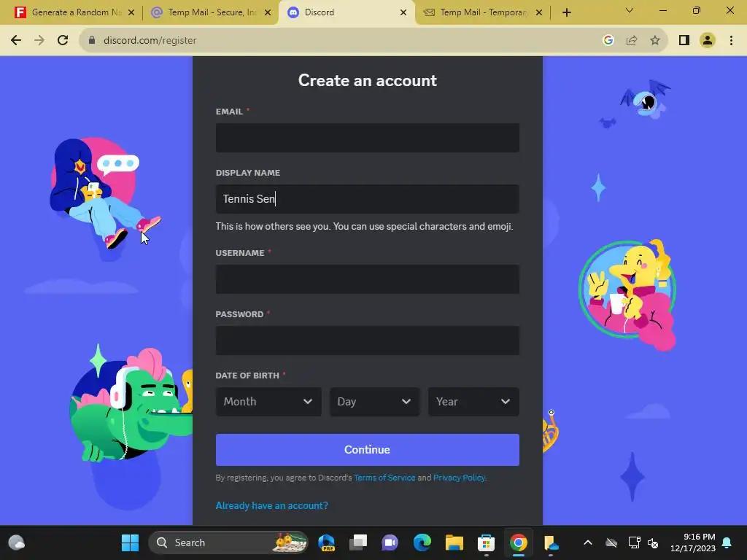
Task: Open Task View from the taskbar
Action: pos(357,542)
